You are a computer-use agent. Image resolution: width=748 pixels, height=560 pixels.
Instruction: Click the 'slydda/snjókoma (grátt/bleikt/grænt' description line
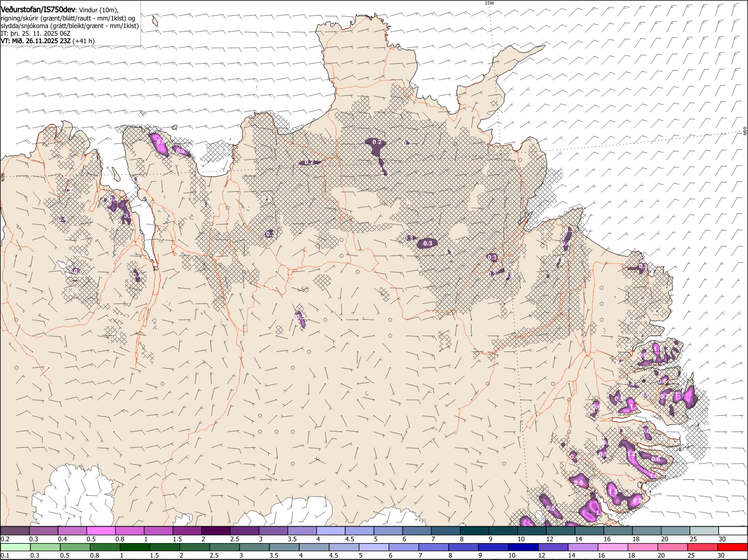point(70,25)
